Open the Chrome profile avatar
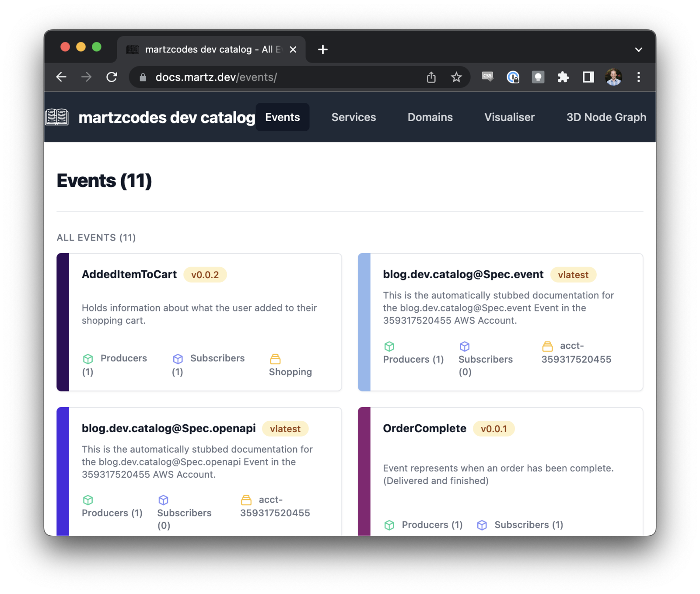The width and height of the screenshot is (700, 594). coord(613,77)
